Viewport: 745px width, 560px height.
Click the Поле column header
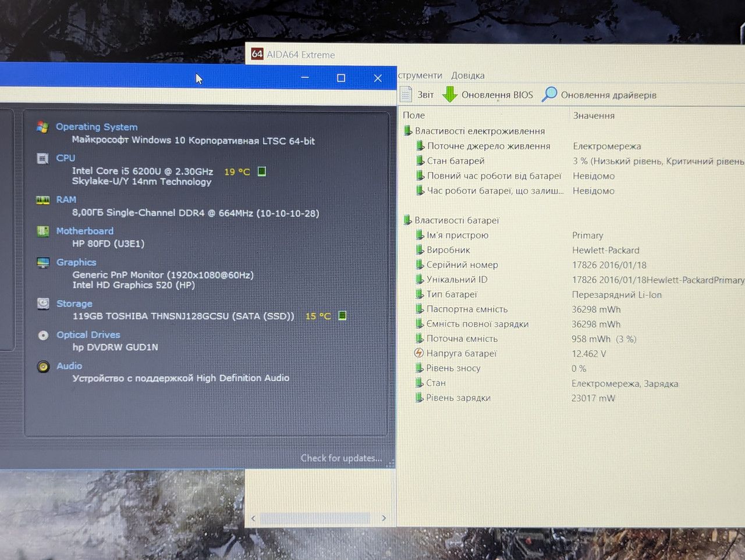(x=414, y=115)
